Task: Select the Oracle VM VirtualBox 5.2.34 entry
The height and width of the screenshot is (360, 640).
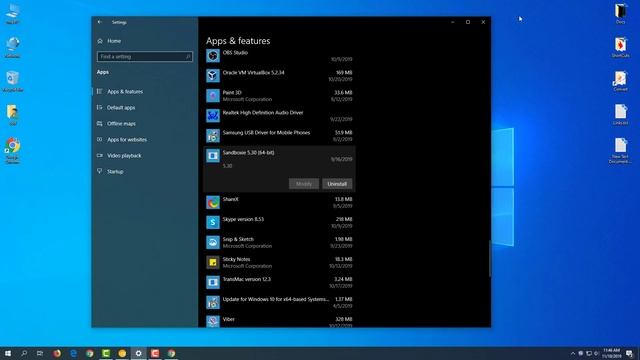Action: point(253,73)
